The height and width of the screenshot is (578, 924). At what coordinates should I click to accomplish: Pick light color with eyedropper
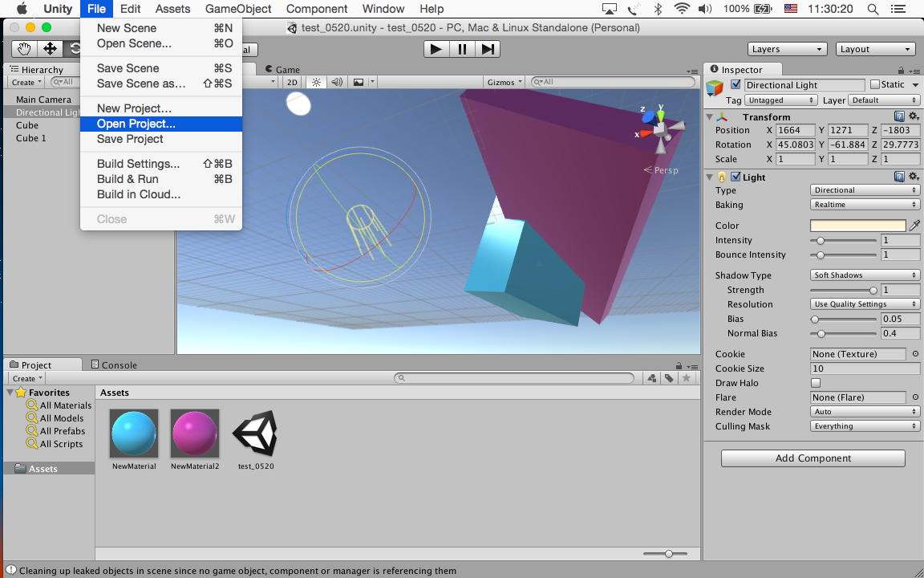(x=914, y=226)
